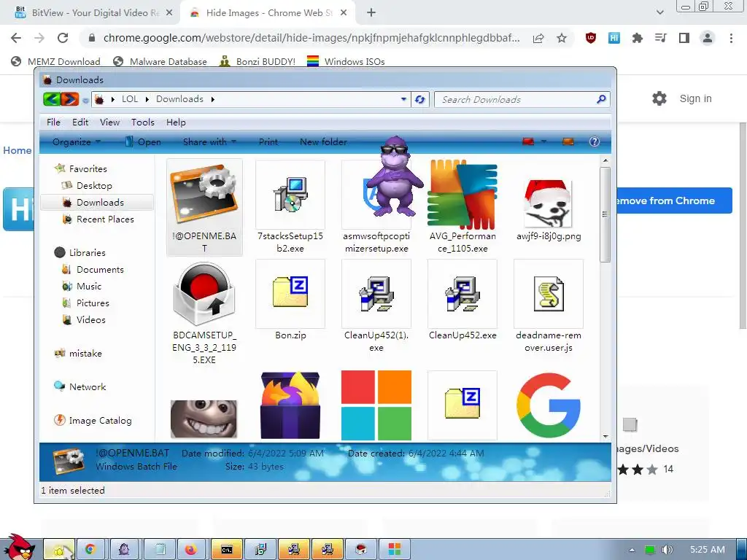Open address bar history dropdown
The image size is (747, 560).
pyautogui.click(x=403, y=99)
